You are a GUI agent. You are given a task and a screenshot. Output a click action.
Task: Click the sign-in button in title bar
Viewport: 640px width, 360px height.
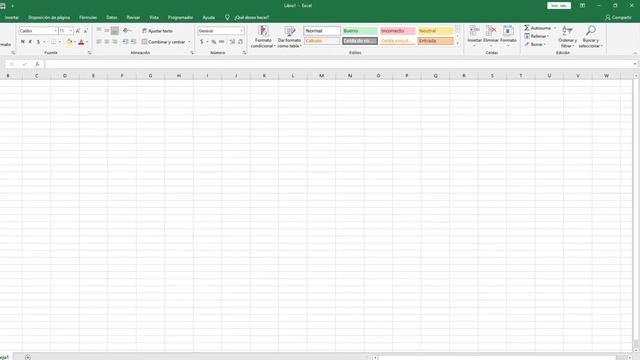559,6
